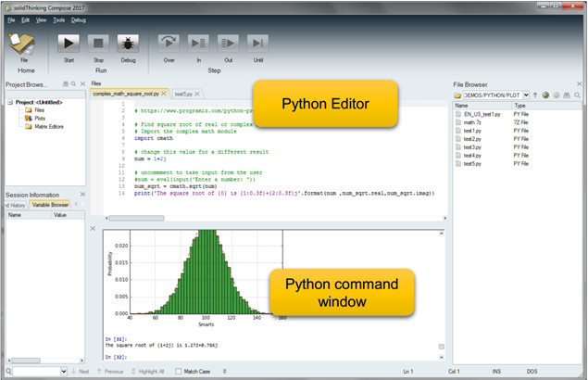Select the Files node in project tree
Image resolution: width=588 pixels, height=380 pixels.
[x=40, y=109]
